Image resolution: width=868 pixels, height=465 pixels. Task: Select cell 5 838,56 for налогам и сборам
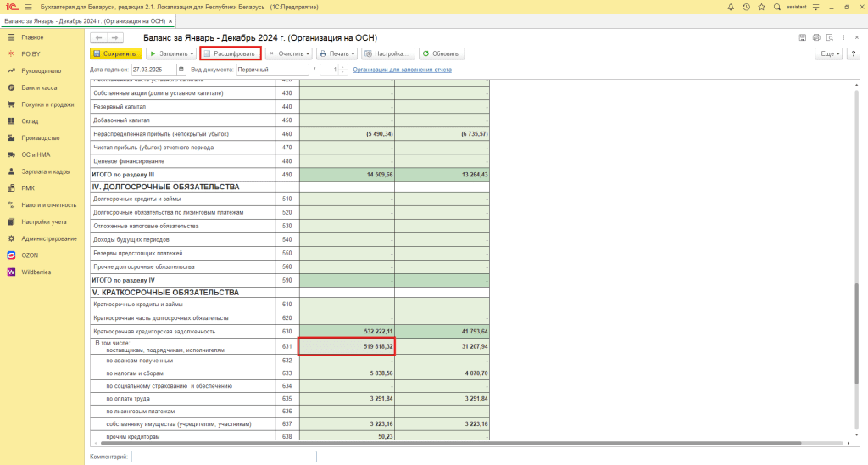pyautogui.click(x=347, y=373)
